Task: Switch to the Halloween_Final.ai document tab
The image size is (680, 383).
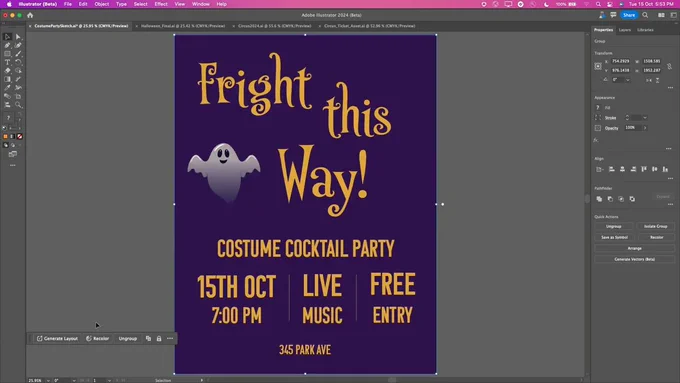Action: (x=183, y=26)
